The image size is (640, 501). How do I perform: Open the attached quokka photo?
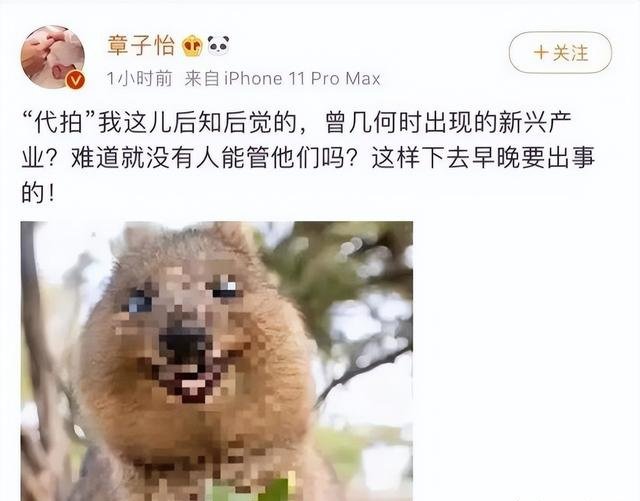(217, 361)
